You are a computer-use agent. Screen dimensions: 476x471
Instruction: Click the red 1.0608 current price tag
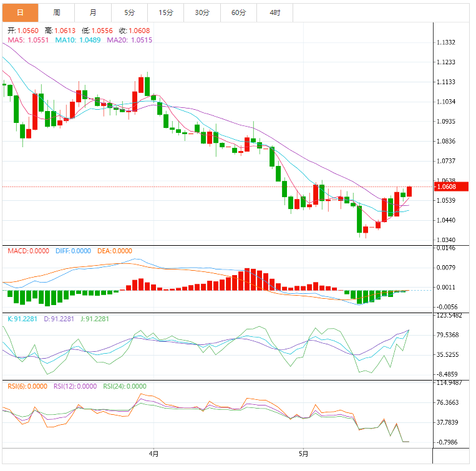(x=451, y=187)
